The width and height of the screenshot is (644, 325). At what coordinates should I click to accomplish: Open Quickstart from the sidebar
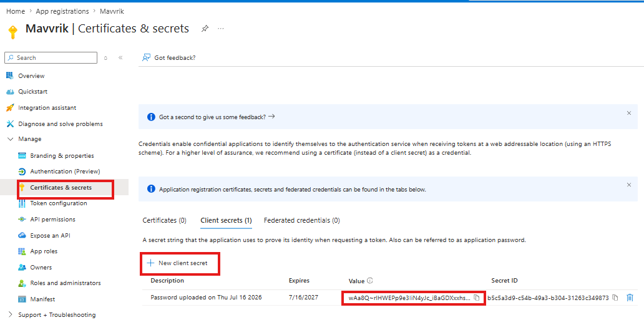click(x=33, y=92)
